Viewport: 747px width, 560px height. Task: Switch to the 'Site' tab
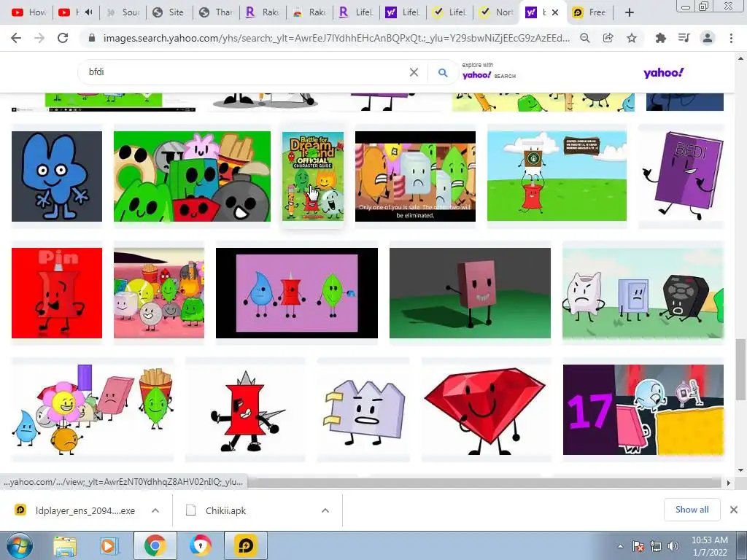[169, 12]
